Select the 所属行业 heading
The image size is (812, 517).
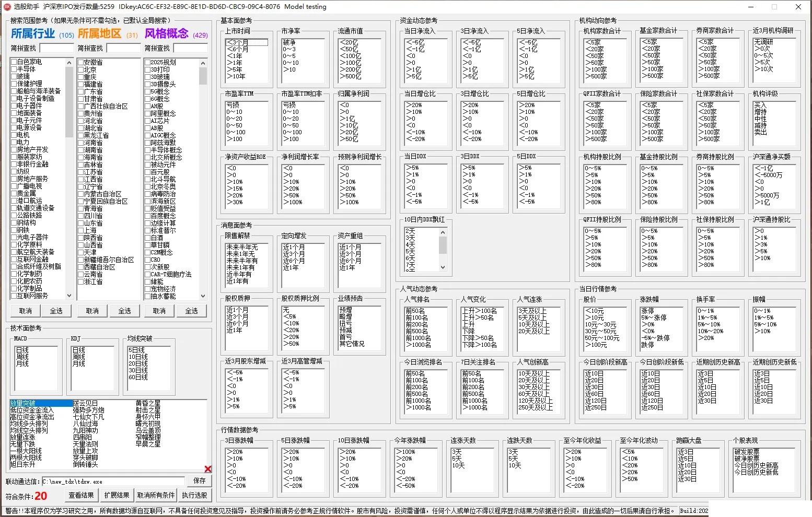(x=33, y=33)
